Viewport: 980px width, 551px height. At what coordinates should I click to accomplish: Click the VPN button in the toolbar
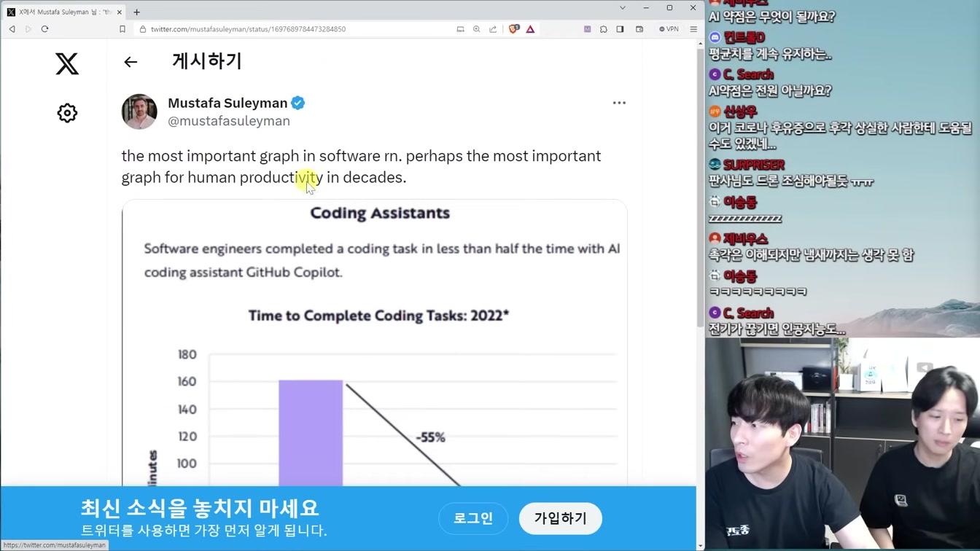pos(669,29)
